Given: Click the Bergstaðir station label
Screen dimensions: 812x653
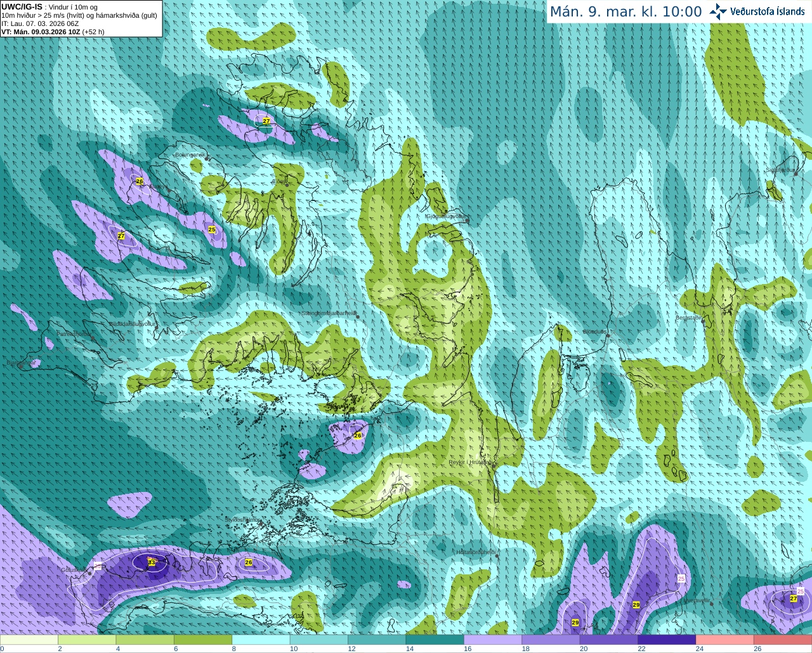Looking at the screenshot, I should pos(689,318).
